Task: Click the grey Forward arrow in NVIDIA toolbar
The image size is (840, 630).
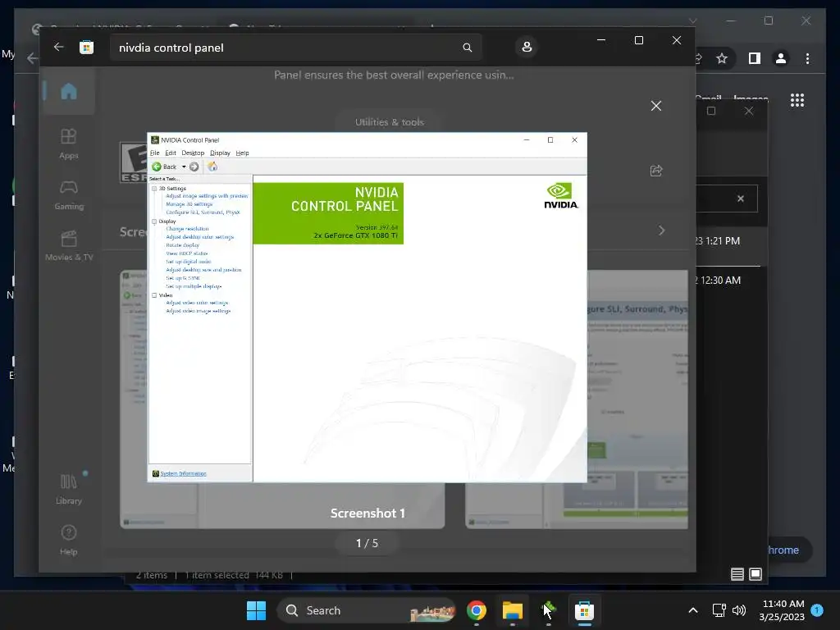Action: 194,167
